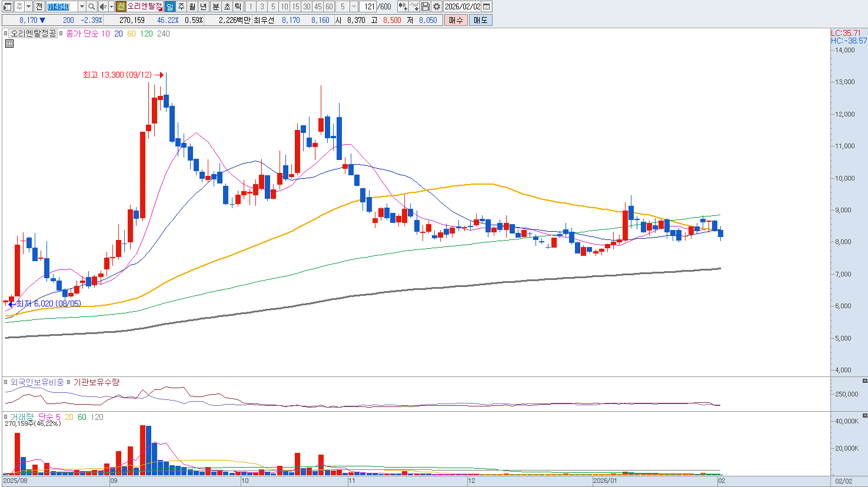Select the 일 (daily) period toggle
The image size is (868, 487).
169,6
